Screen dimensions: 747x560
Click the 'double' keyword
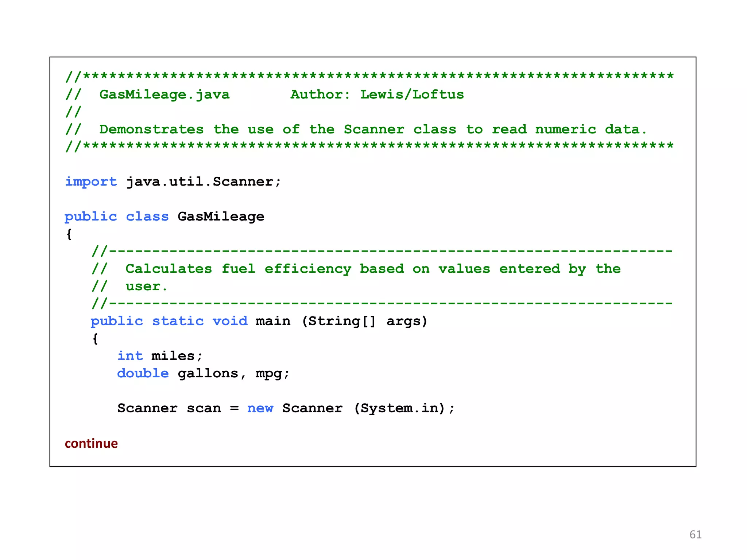143,374
